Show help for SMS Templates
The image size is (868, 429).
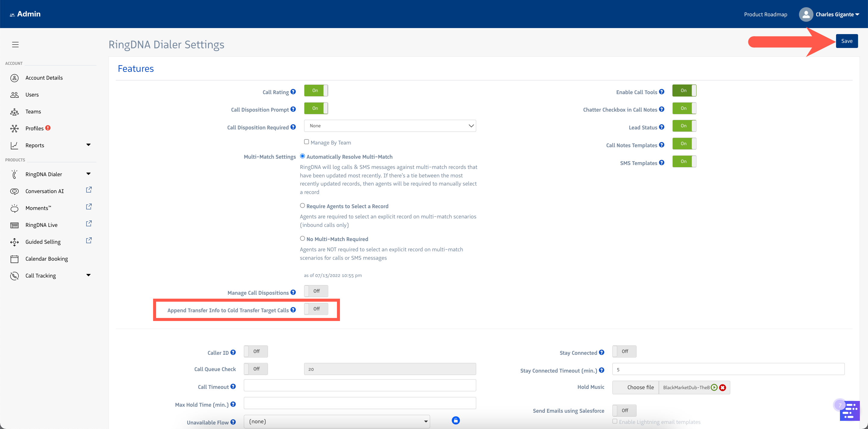[662, 163]
